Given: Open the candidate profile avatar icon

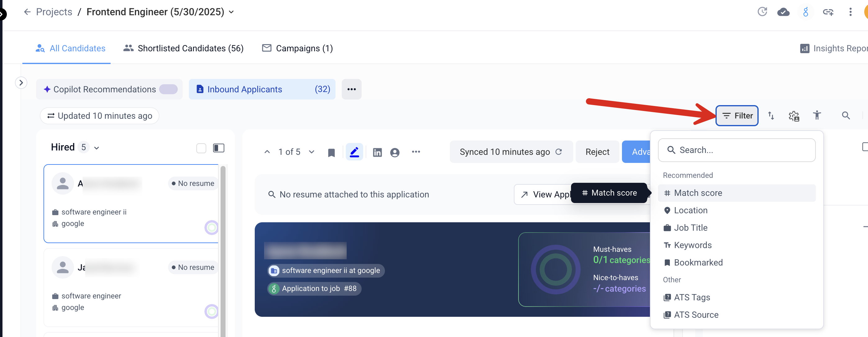Looking at the screenshot, I should coord(395,152).
